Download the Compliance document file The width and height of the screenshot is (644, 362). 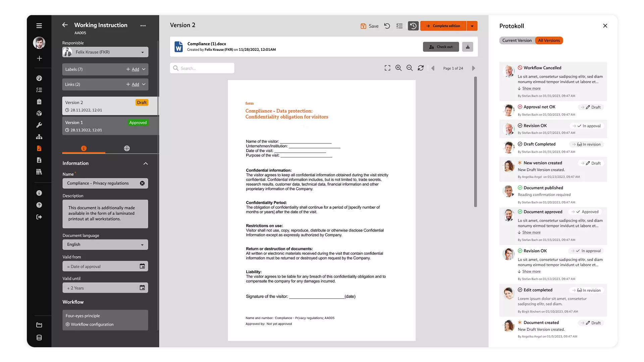click(x=468, y=47)
